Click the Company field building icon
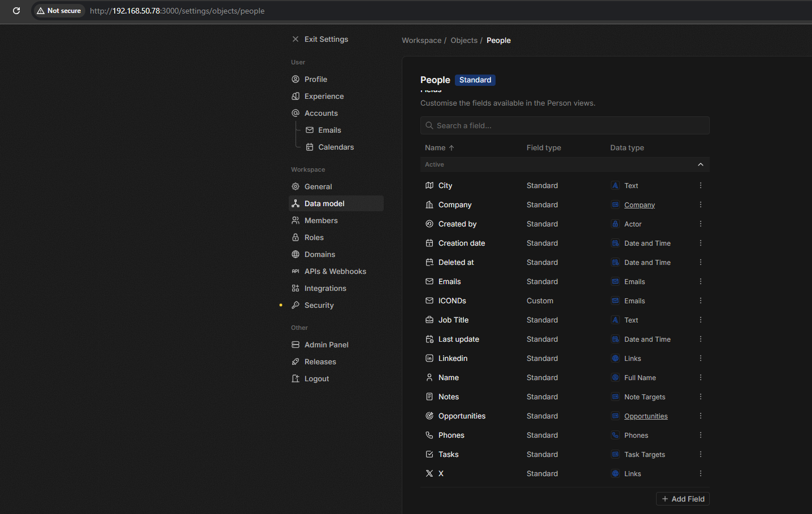 429,204
